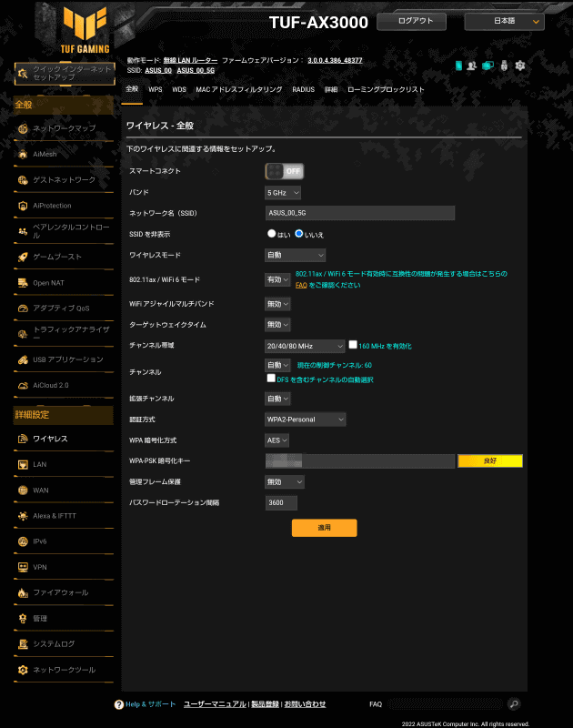Open the 日本語 language selector

505,21
